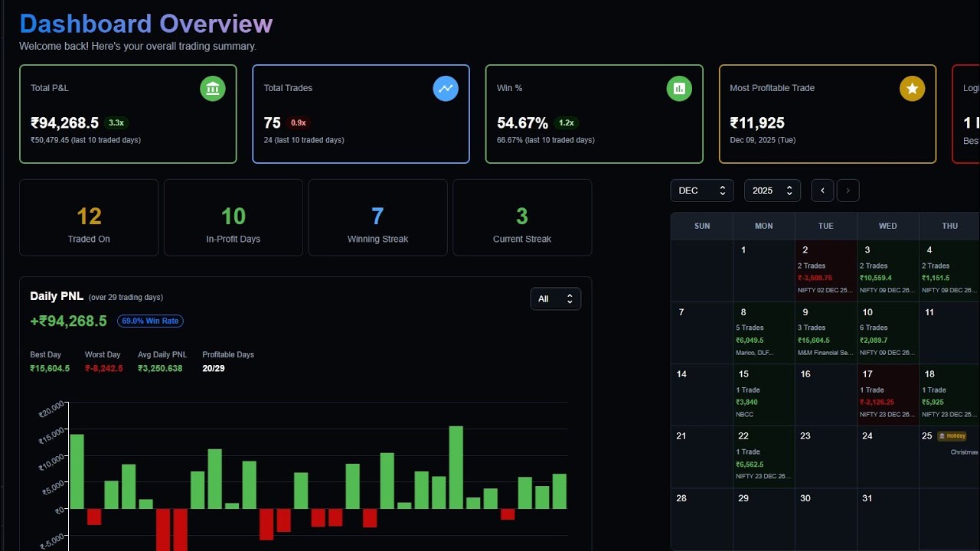This screenshot has height=551, width=980.
Task: Click the bar chart icon in Win % card
Action: pyautogui.click(x=679, y=89)
